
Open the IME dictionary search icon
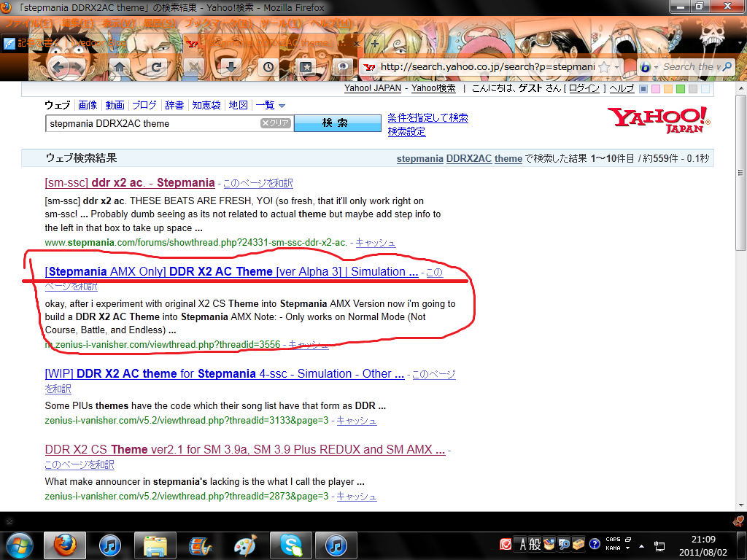tap(564, 544)
